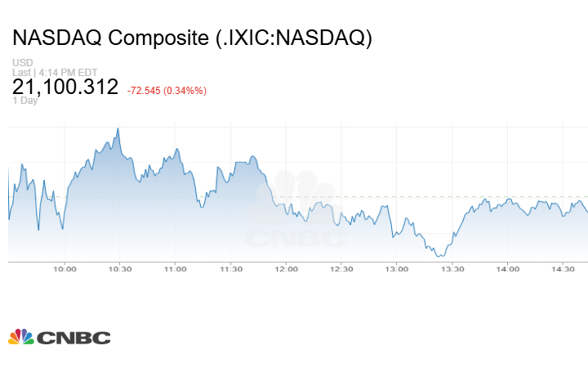The height and width of the screenshot is (368, 588).
Task: Click the 11:30 time axis label
Action: 231,269
